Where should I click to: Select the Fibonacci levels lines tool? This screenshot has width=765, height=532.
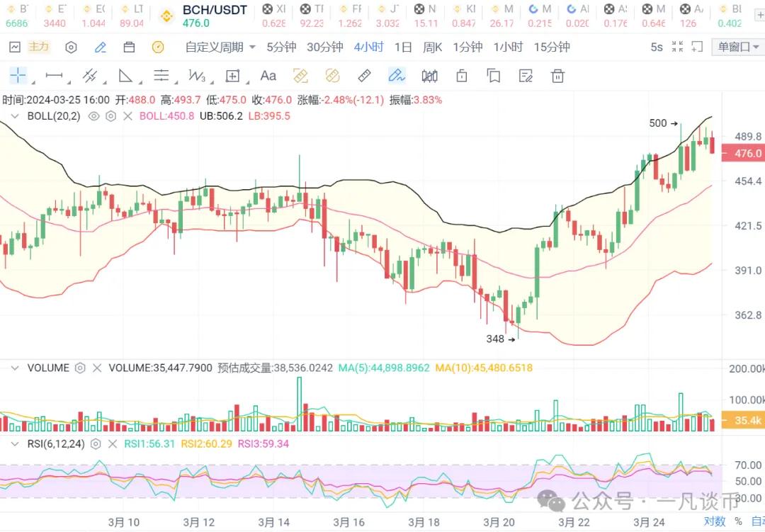pos(161,76)
